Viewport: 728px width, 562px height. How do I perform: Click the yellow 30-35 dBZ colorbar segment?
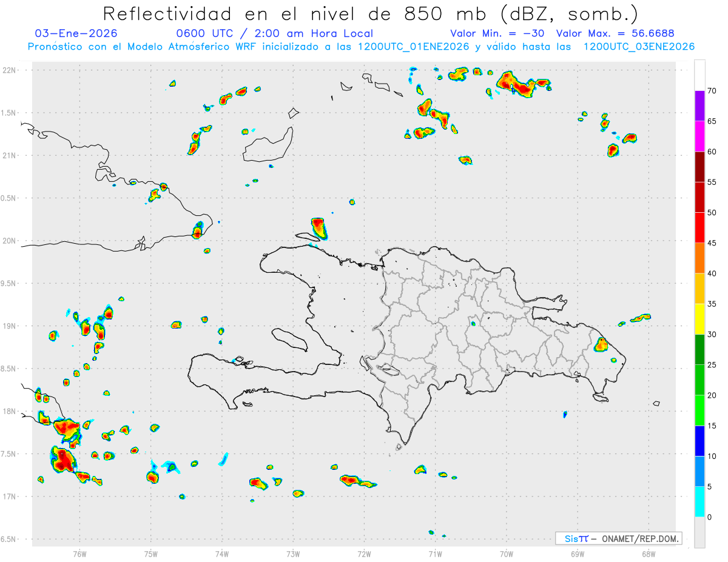(x=699, y=319)
